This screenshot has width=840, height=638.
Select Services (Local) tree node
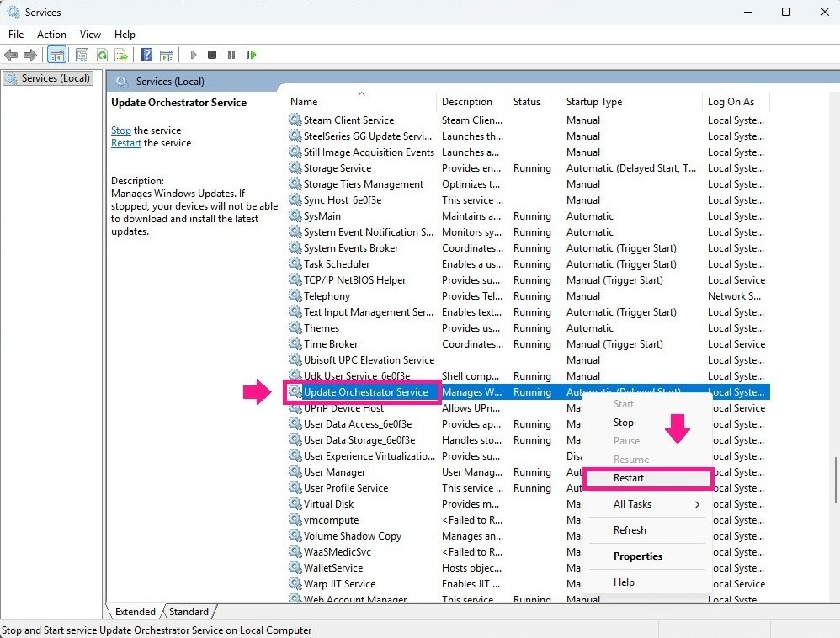pyautogui.click(x=48, y=78)
